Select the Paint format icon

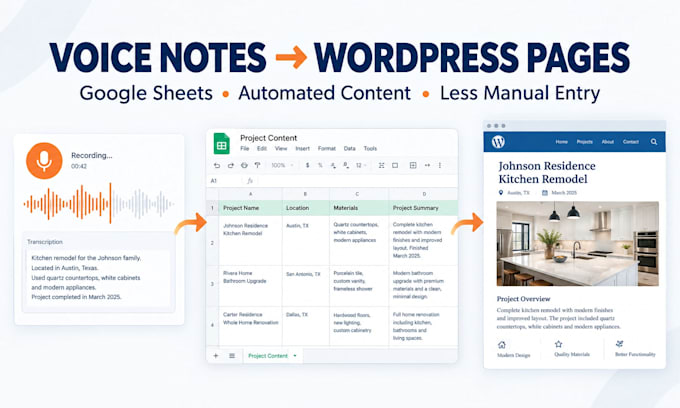click(x=257, y=165)
